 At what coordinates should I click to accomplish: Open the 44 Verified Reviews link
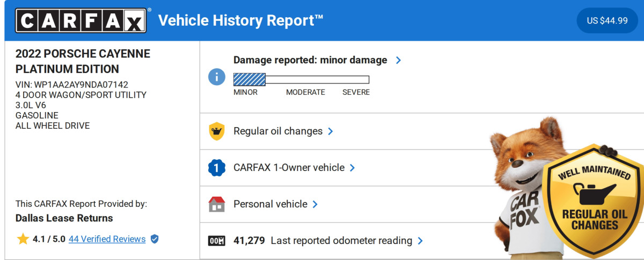tap(107, 239)
